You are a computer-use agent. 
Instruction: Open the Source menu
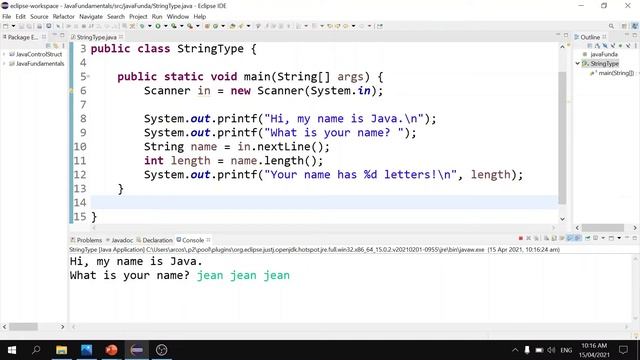(39, 16)
